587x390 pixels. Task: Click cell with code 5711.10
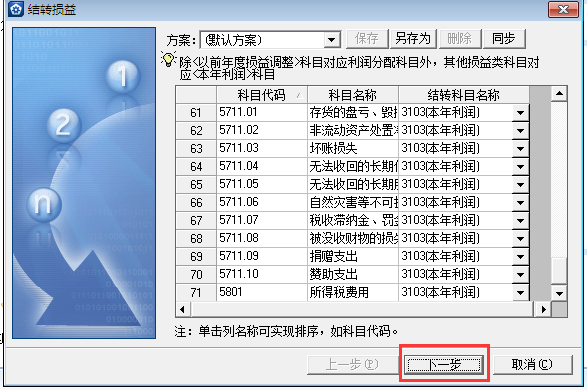pyautogui.click(x=262, y=274)
